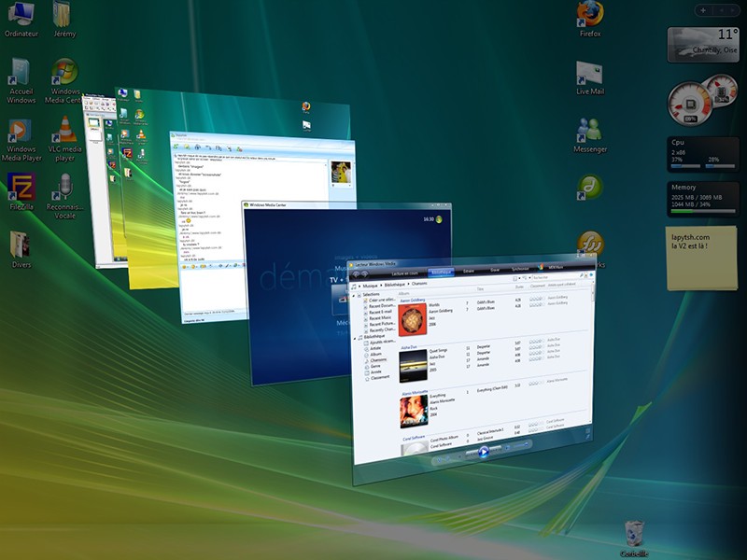Click the Alanis Morissette artist link
The image size is (747, 560).
[x=415, y=392]
